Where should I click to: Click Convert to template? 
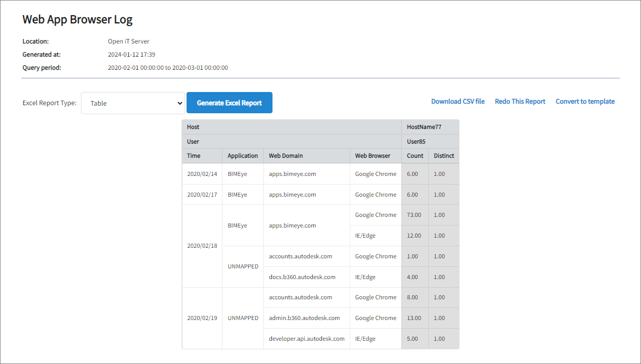pos(585,101)
